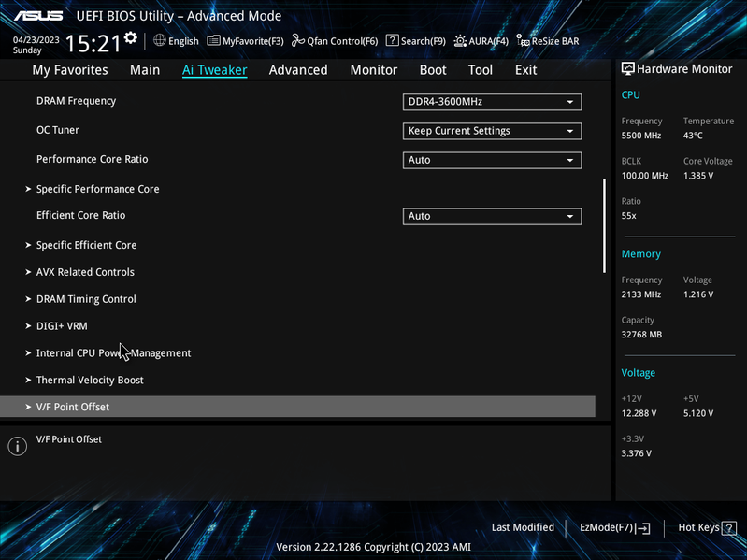Image resolution: width=747 pixels, height=560 pixels.
Task: Open the Monitor tab
Action: click(374, 70)
